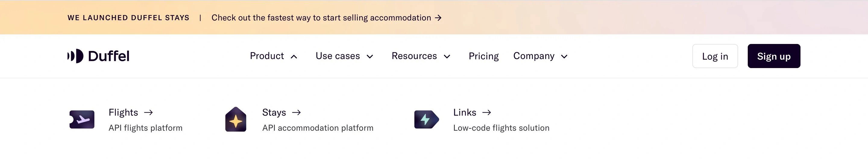868x159 pixels.
Task: Click the arrow next to Flights
Action: 148,113
